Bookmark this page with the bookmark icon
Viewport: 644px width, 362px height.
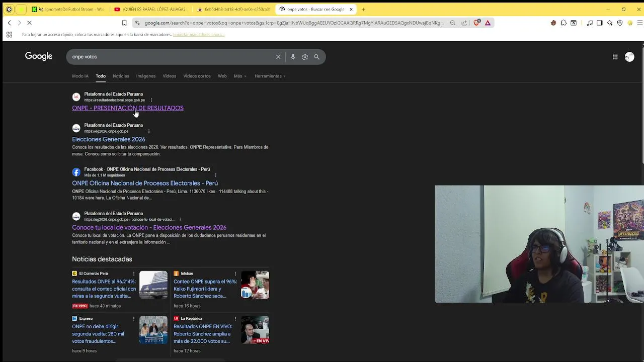[x=124, y=23]
